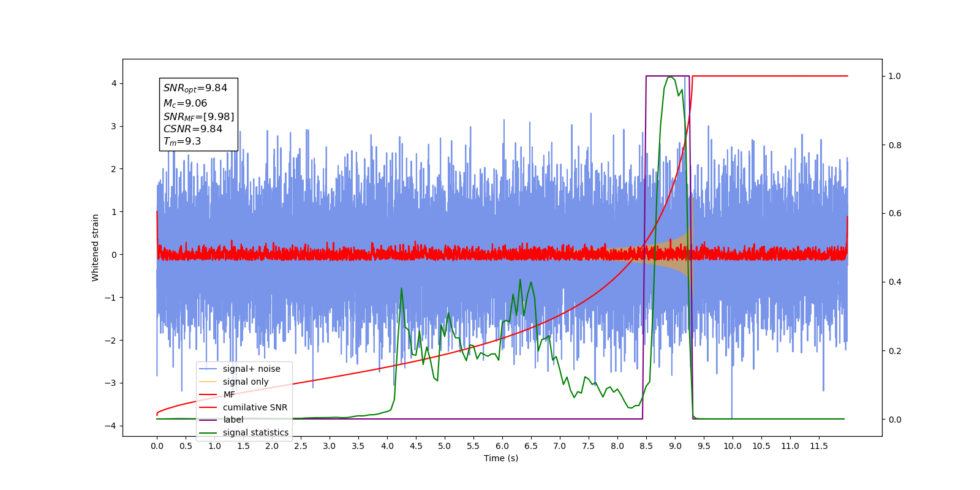Click the 3.5 tick on time axis
The height and width of the screenshot is (490, 980).
(358, 446)
